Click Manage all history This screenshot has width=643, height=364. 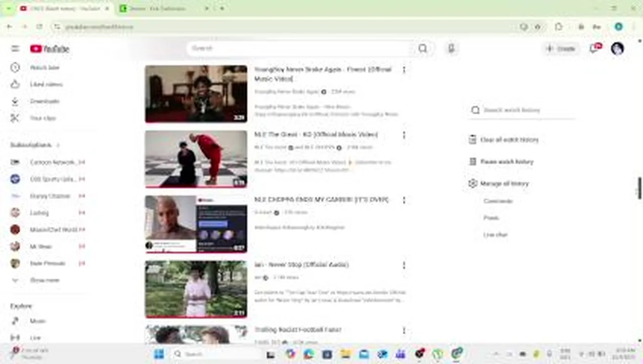pyautogui.click(x=498, y=184)
